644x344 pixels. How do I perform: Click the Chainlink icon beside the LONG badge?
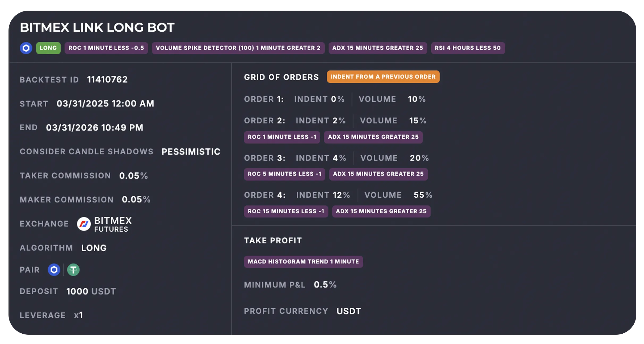pyautogui.click(x=26, y=48)
